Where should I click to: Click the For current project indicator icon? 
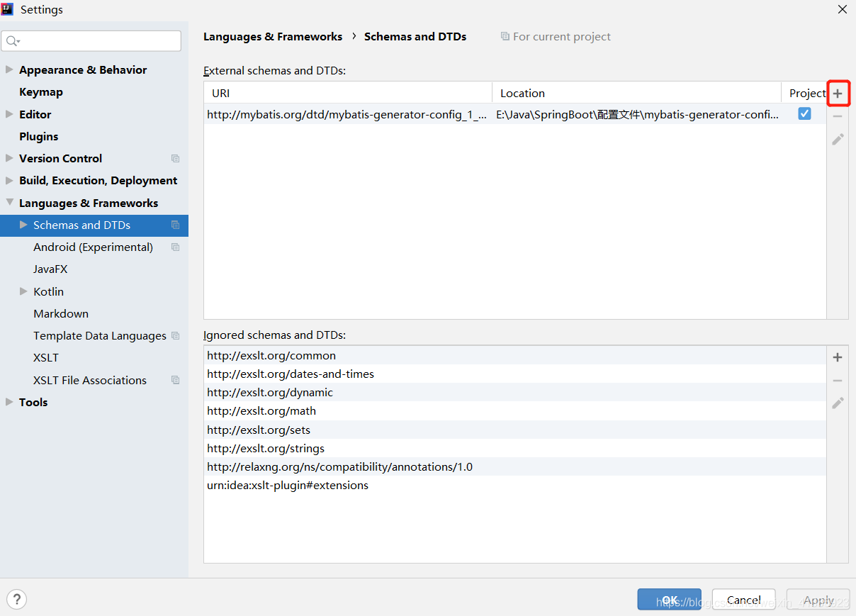coord(505,36)
